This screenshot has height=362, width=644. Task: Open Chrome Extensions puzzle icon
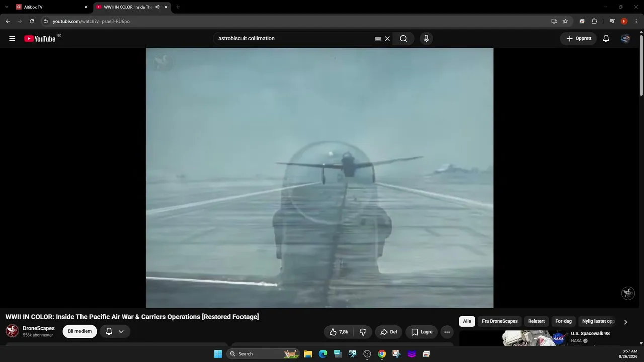tap(594, 21)
